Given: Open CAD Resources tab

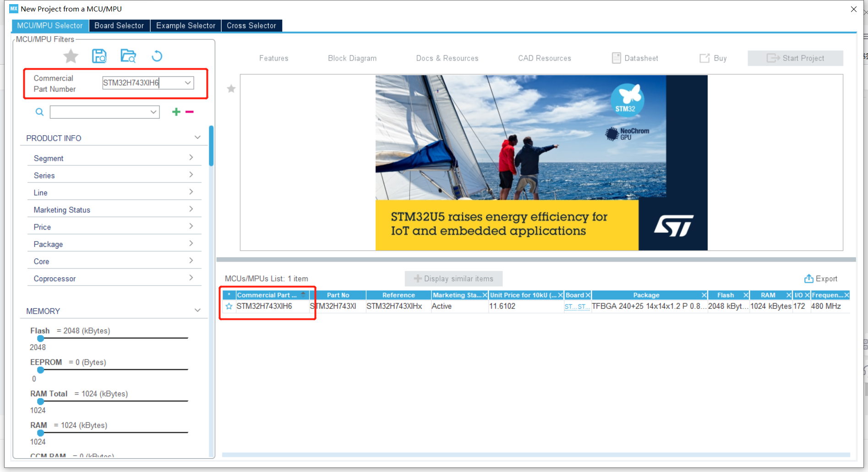Looking at the screenshot, I should coord(545,58).
